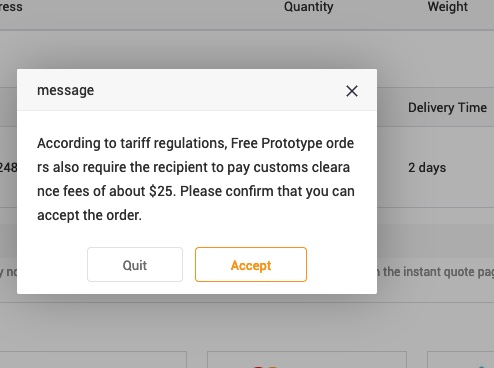Click the "pay customs cleara" text line
The image size is (494, 368).
click(x=289, y=167)
